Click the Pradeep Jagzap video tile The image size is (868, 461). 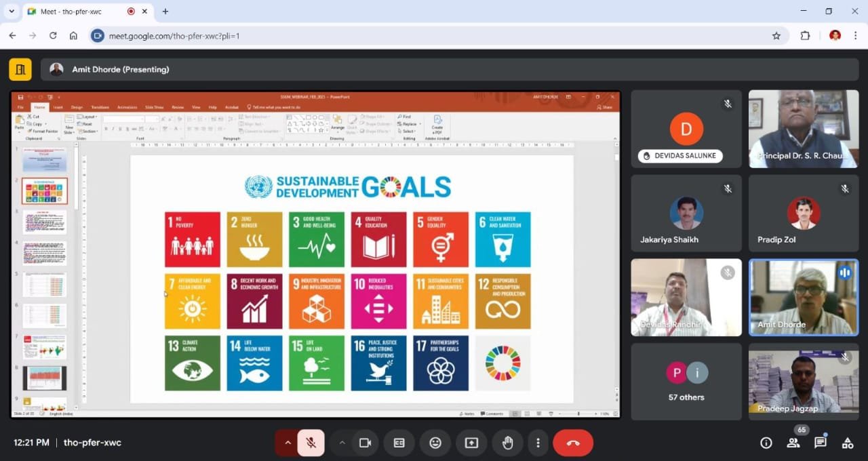[x=804, y=382]
